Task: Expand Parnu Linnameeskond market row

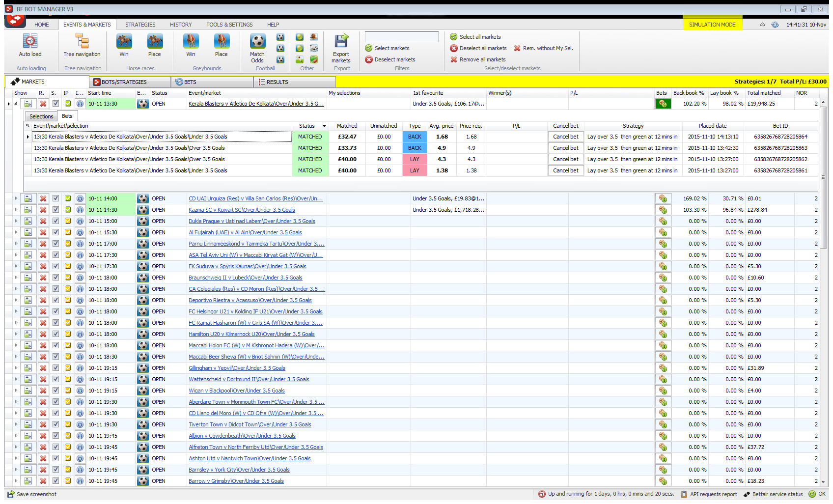Action: coord(16,244)
